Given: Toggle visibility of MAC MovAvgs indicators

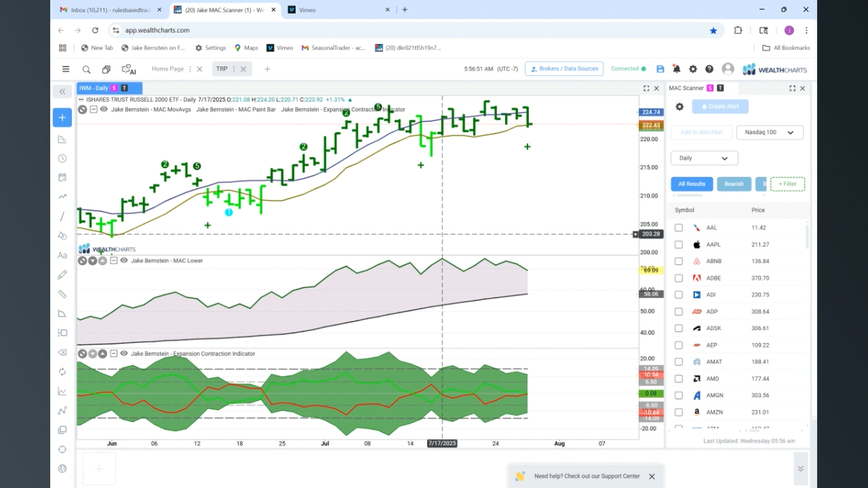Looking at the screenshot, I should click(x=104, y=109).
